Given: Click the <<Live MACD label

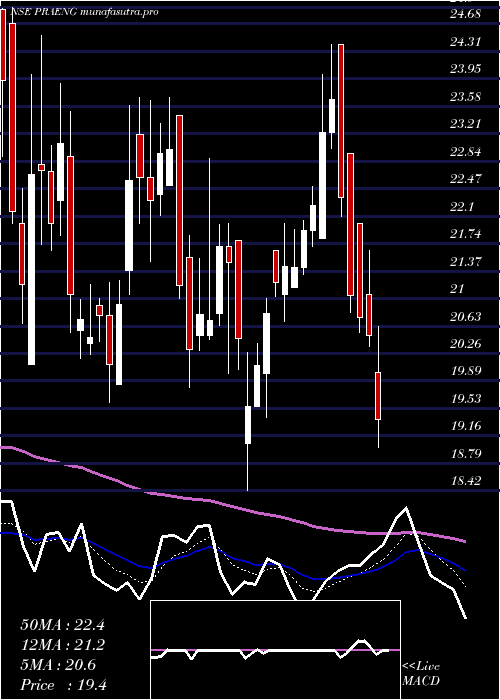Looking at the screenshot, I should (421, 674).
